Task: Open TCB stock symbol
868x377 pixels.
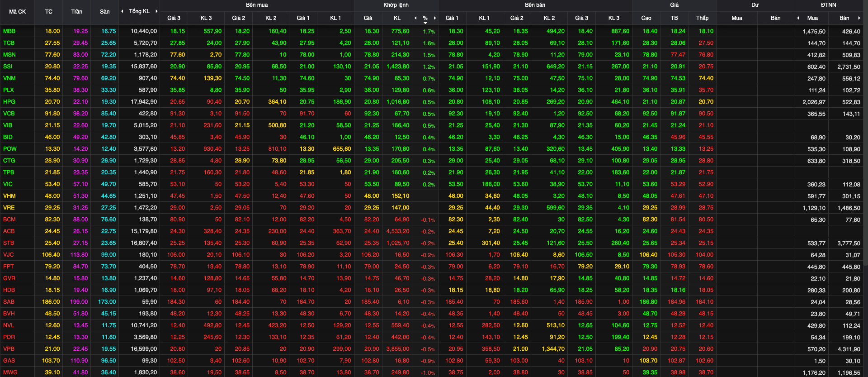Action: click(x=9, y=43)
